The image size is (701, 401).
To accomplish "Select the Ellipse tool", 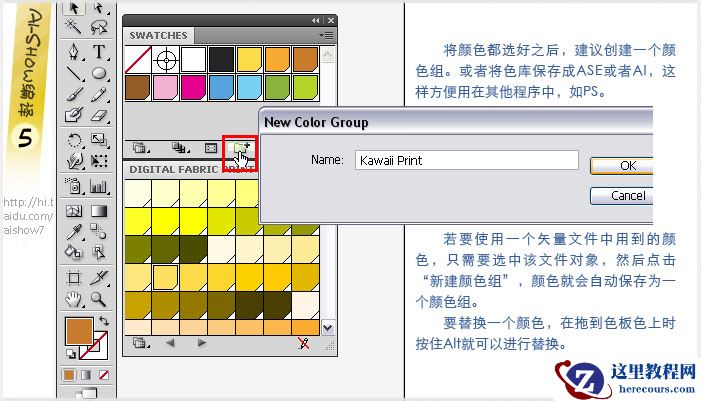I will [x=99, y=73].
